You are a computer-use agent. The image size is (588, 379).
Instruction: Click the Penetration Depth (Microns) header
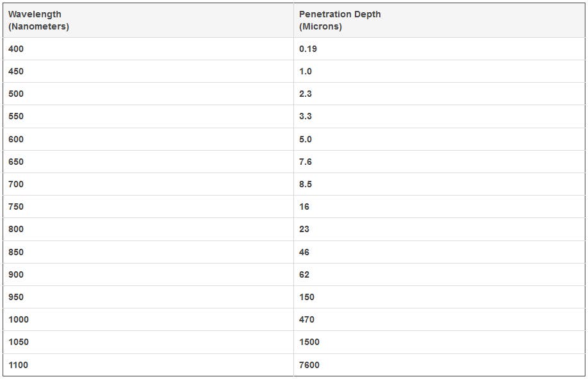coord(339,21)
